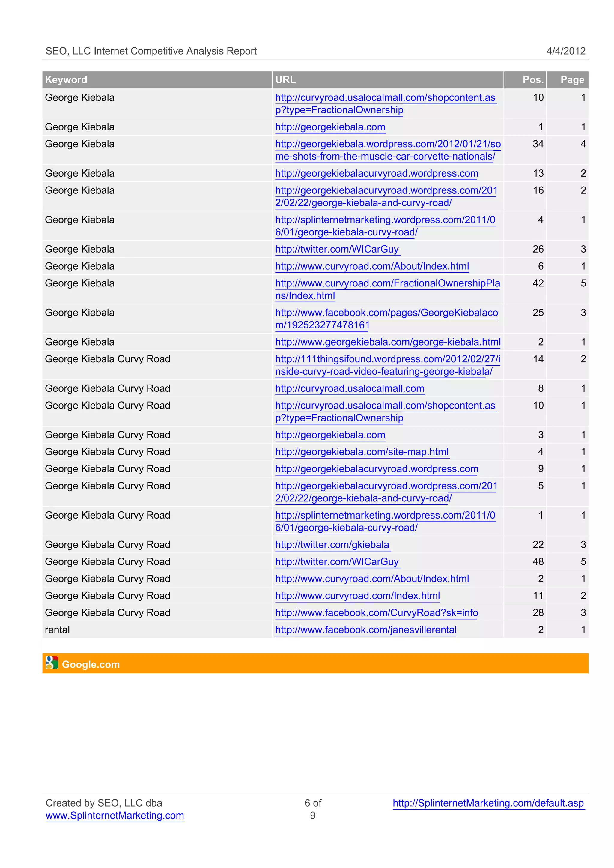Open shopcontent FractionalOwnership link in Curvy Road row

386,412
